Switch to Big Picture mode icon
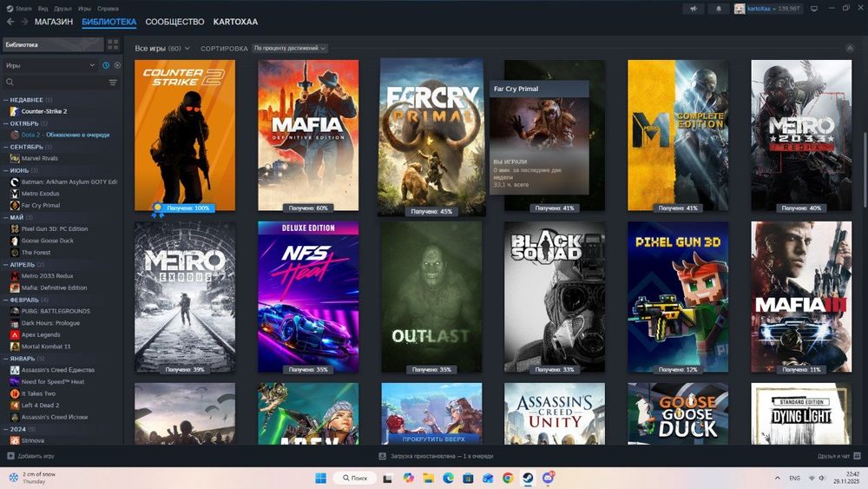 coord(814,9)
